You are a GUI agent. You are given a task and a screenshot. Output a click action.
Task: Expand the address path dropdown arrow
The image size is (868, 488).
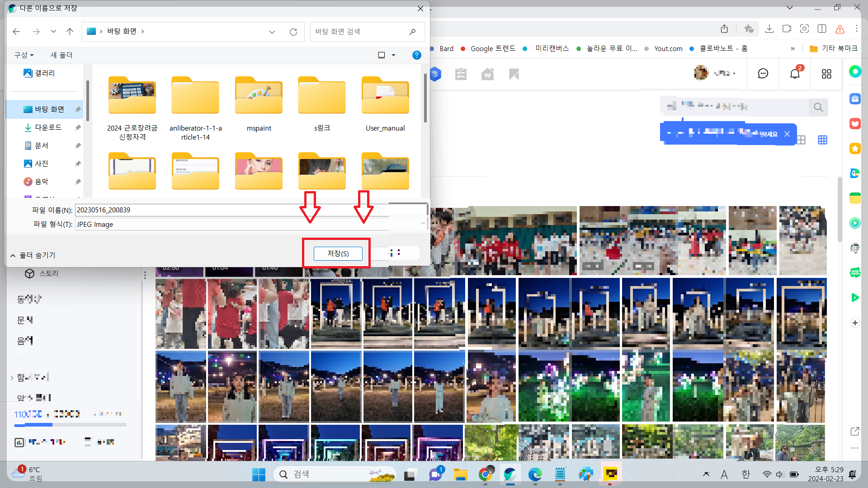(x=272, y=32)
